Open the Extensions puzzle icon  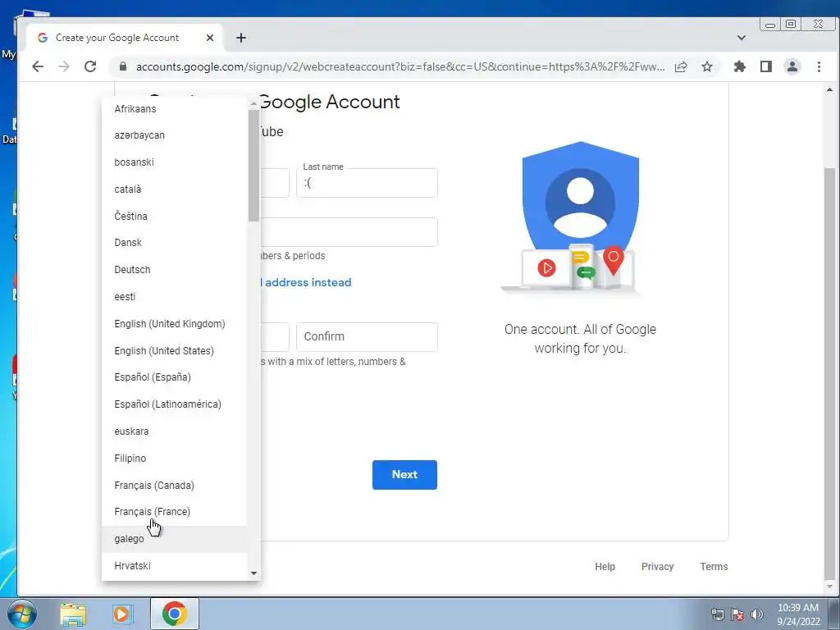pyautogui.click(x=740, y=66)
